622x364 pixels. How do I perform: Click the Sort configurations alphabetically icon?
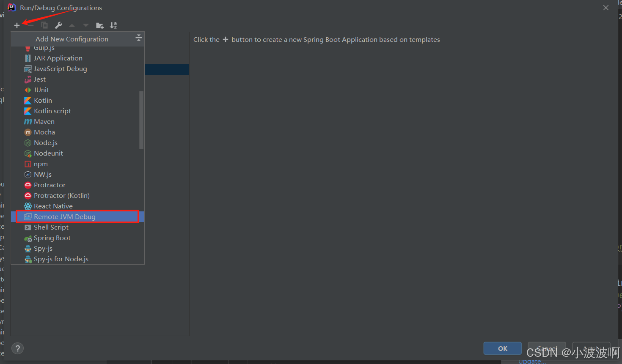coord(113,25)
